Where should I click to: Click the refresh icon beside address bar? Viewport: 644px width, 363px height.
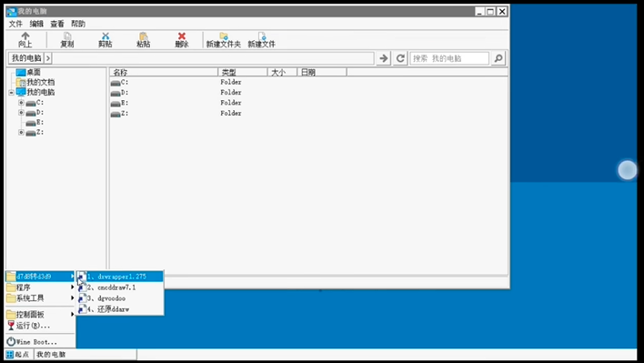click(x=400, y=58)
